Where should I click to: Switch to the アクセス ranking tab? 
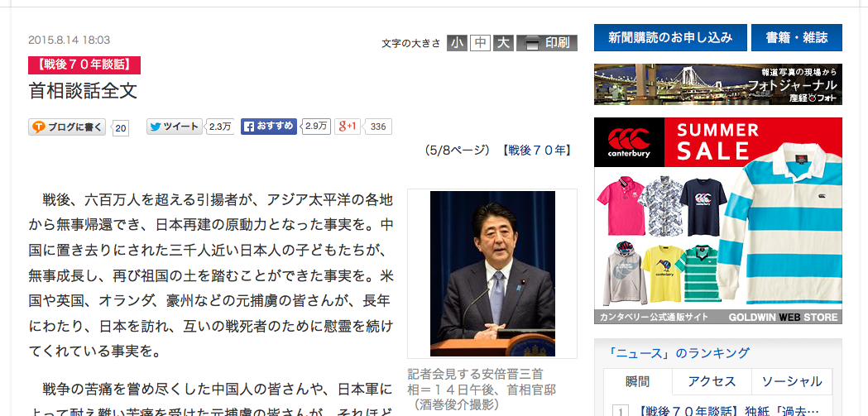712,382
